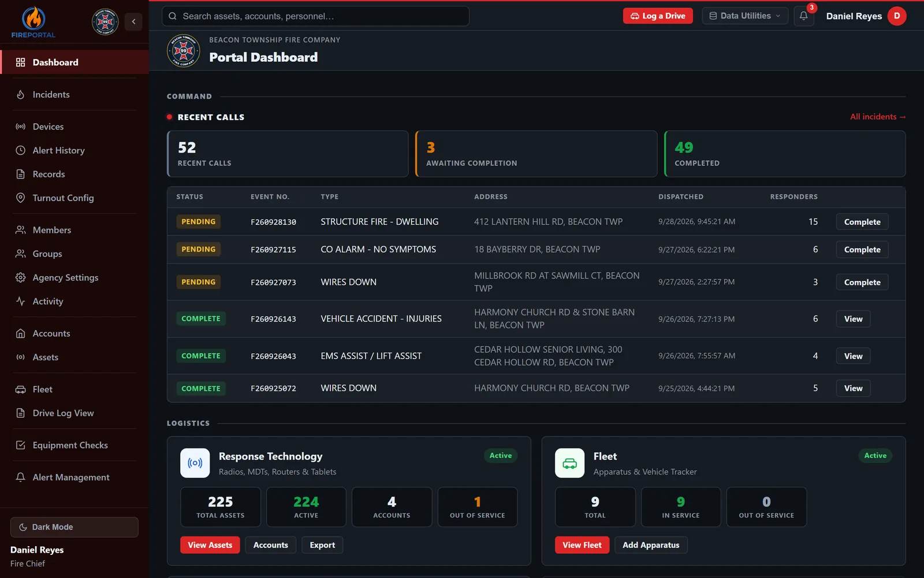
Task: Click the Daniel Reyes name in top bar
Action: click(854, 16)
